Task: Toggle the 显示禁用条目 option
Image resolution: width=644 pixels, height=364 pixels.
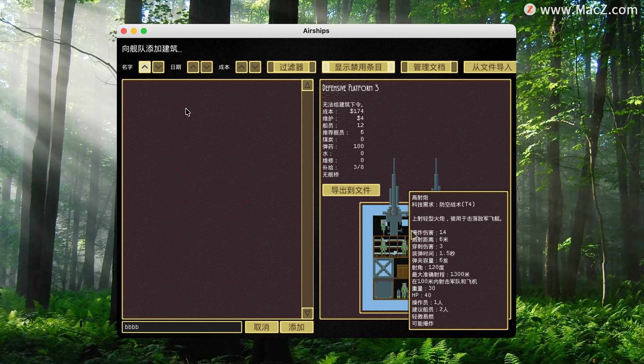Action: click(358, 67)
